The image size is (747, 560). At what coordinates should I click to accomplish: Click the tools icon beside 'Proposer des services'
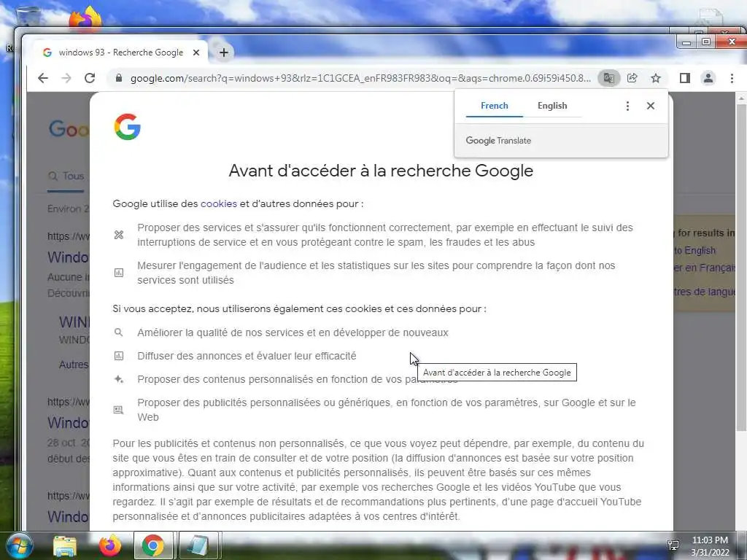click(x=119, y=235)
